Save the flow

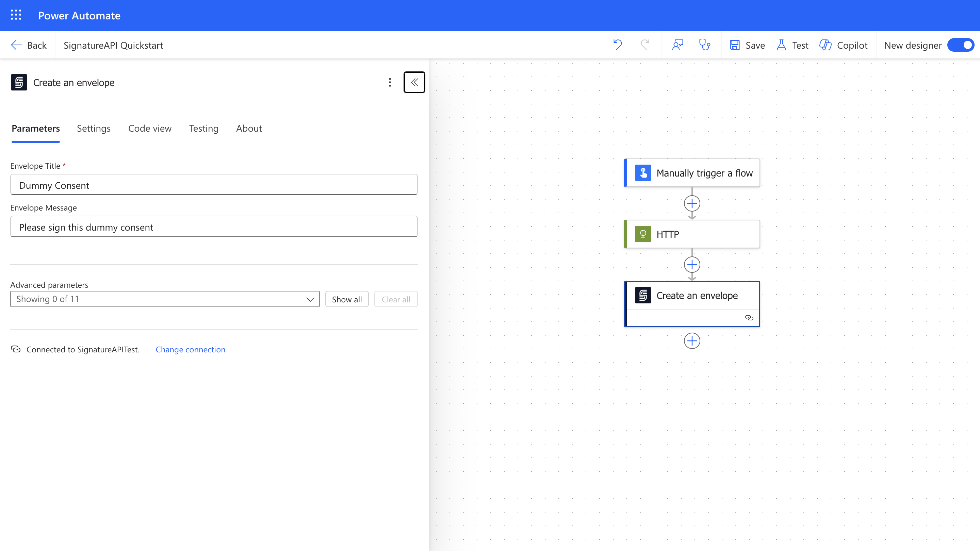(x=748, y=45)
